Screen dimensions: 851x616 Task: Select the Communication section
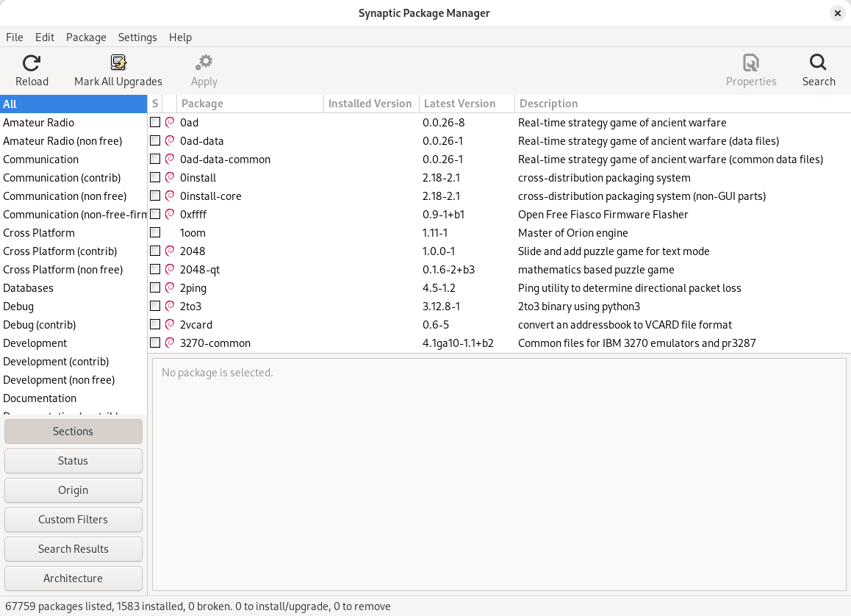pyautogui.click(x=73, y=159)
